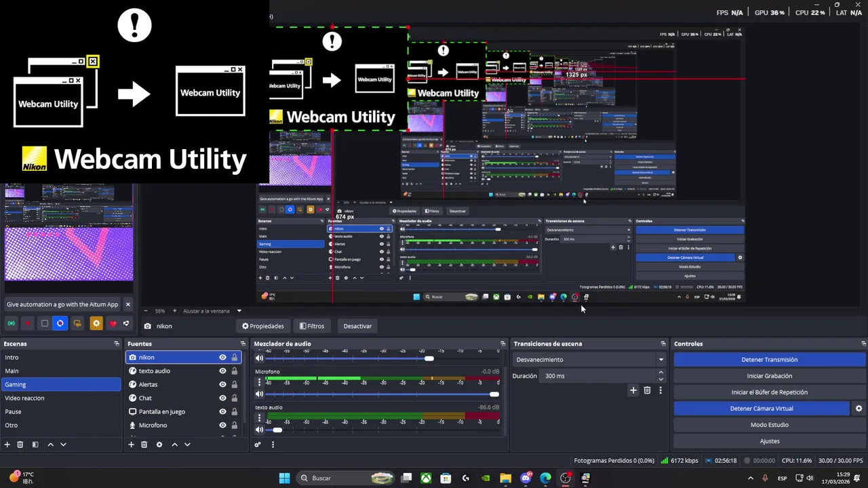Viewport: 868px width, 488px height.
Task: Click Iniciar Grabación button
Action: point(770,376)
